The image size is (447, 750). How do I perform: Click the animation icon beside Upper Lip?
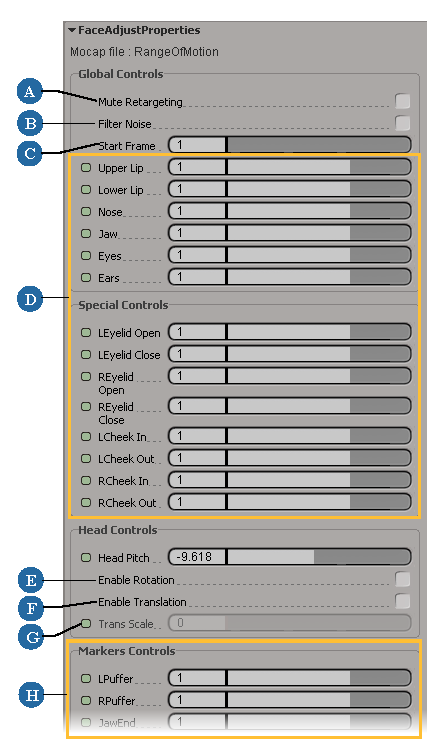click(x=86, y=168)
